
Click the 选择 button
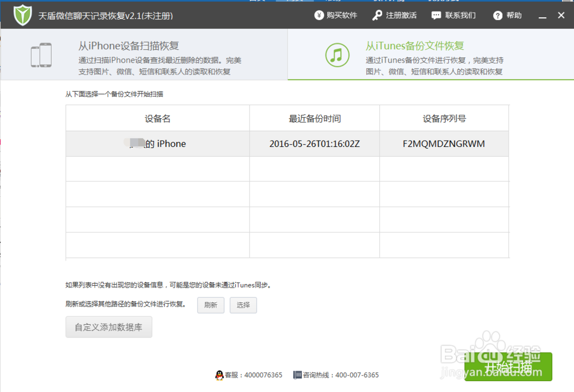click(x=243, y=305)
